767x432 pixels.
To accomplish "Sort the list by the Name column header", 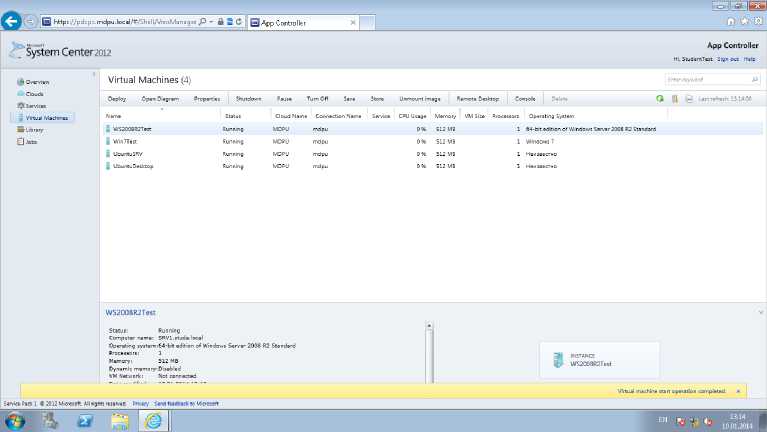I will click(x=113, y=116).
